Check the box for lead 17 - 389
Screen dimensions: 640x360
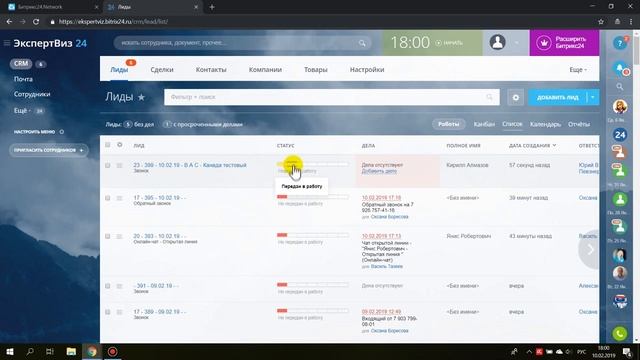[107, 312]
